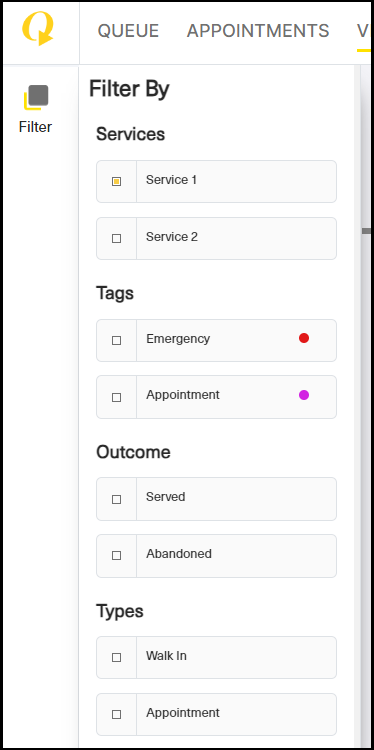Viewport: 374px width, 750px height.
Task: Open the APPOINTMENTS tab
Action: [258, 31]
